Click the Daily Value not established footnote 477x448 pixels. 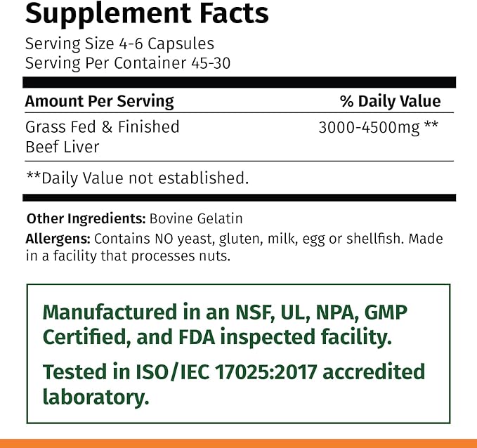[x=137, y=178]
